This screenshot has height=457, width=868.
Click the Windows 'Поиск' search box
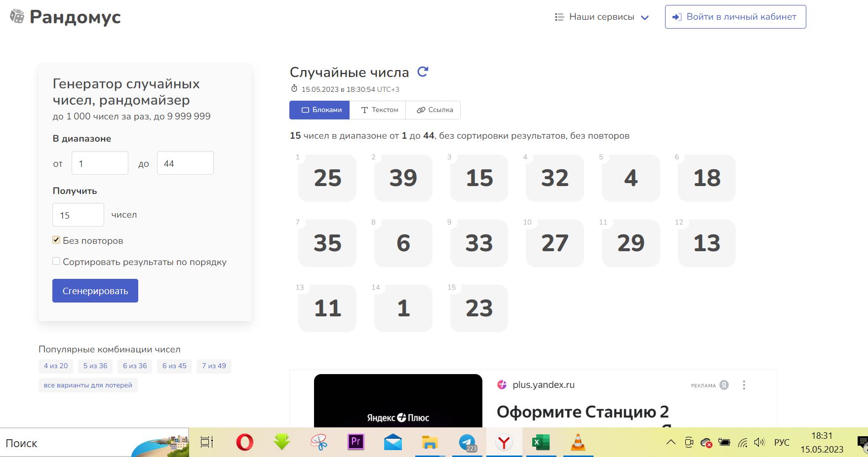(x=94, y=443)
